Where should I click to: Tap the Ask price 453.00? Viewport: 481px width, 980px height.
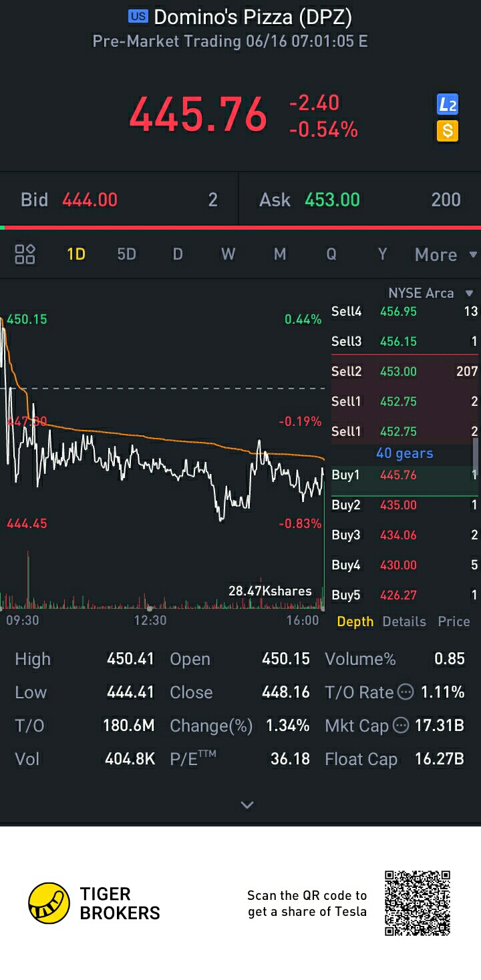[332, 200]
